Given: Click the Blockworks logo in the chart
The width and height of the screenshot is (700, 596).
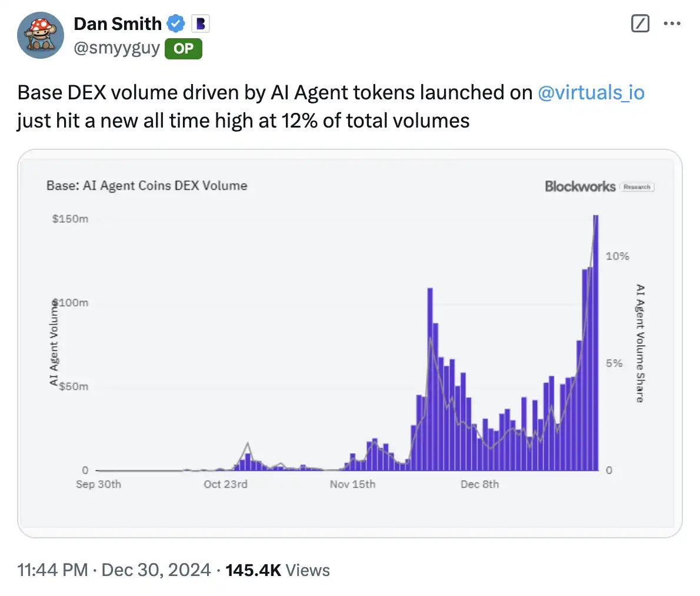Looking at the screenshot, I should [579, 186].
